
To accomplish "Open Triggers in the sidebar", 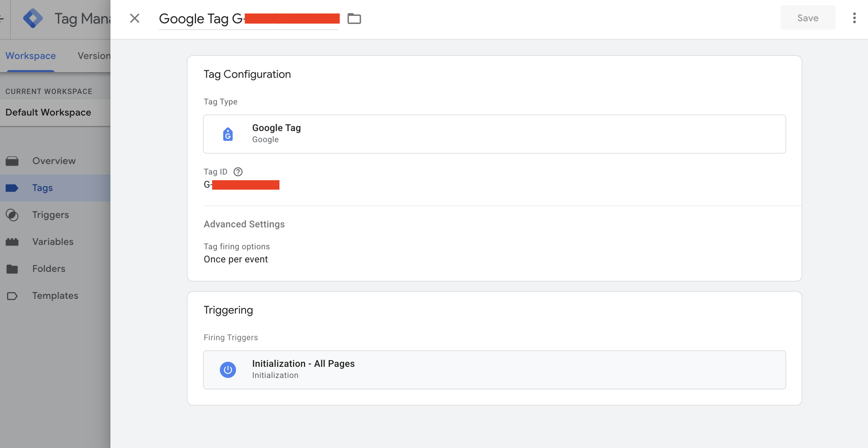I will [x=55, y=215].
